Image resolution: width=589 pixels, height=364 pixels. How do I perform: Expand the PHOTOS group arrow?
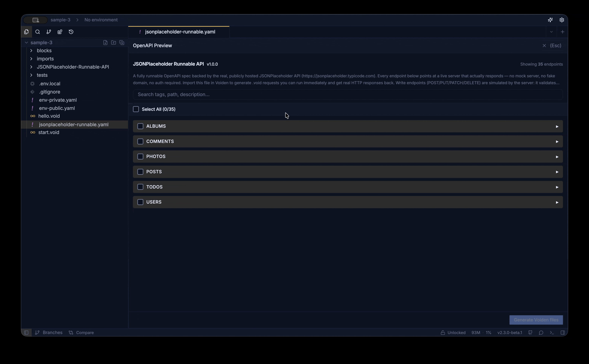[557, 157]
